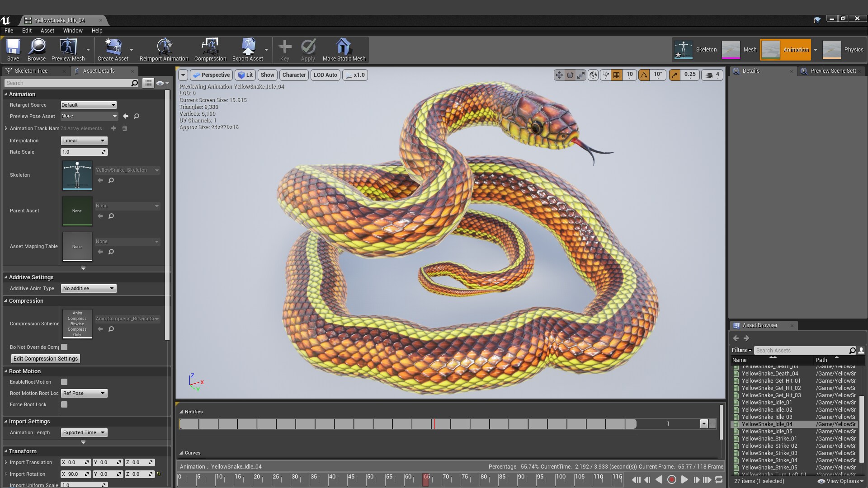This screenshot has width=868, height=488.
Task: Click the LOD Auto button
Action: [x=325, y=75]
